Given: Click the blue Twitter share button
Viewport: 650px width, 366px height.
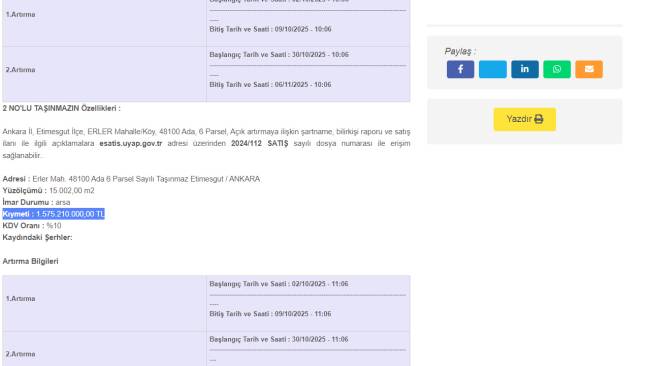Looking at the screenshot, I should (x=492, y=69).
